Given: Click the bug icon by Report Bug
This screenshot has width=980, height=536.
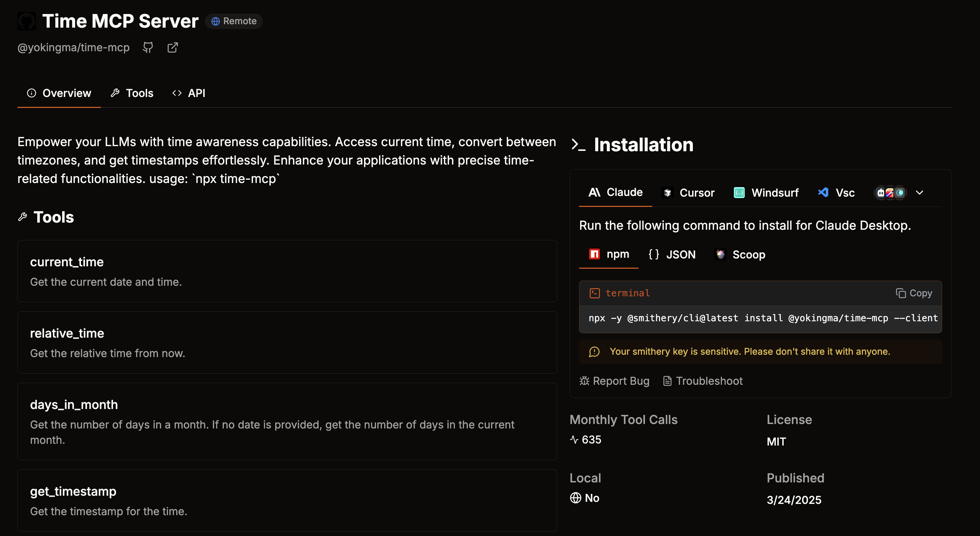Looking at the screenshot, I should point(584,381).
